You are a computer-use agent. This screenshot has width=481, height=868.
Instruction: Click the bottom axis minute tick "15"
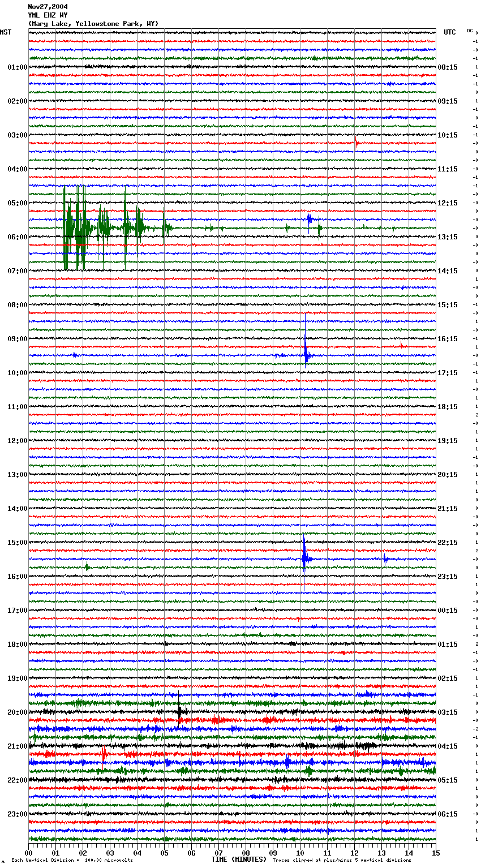point(435,853)
